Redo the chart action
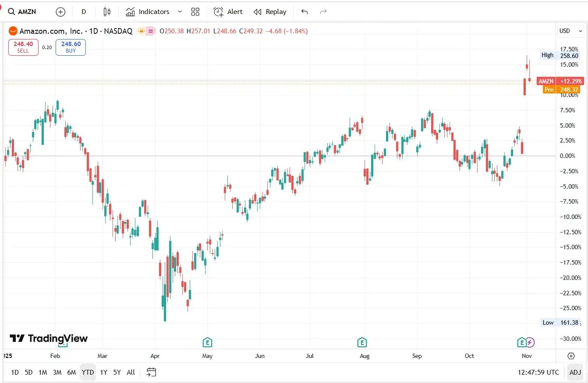Image resolution: width=588 pixels, height=383 pixels. click(323, 12)
